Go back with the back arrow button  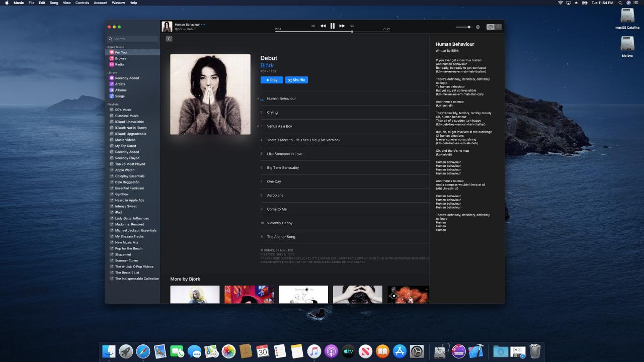point(169,39)
